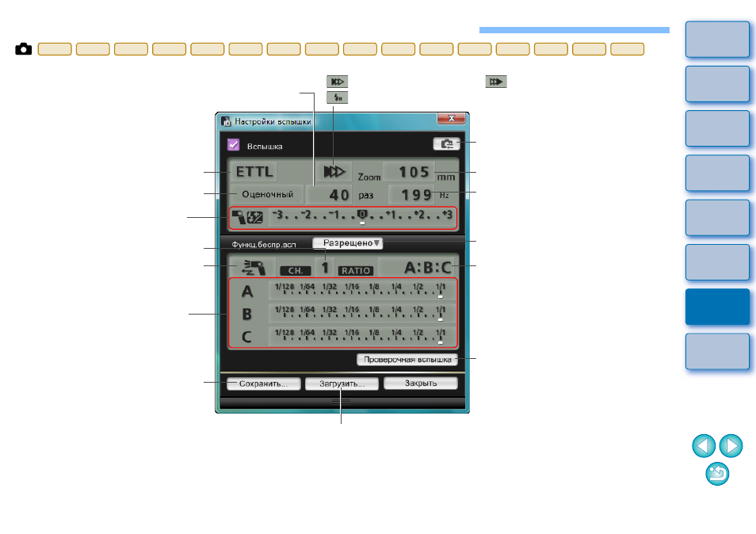Click the first-curtain sync icon above the window
Viewport: 756px width, 534px height.
click(x=337, y=82)
